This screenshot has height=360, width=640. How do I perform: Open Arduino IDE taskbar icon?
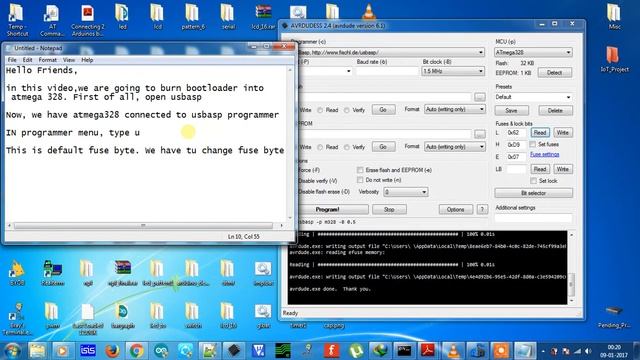coord(161,351)
